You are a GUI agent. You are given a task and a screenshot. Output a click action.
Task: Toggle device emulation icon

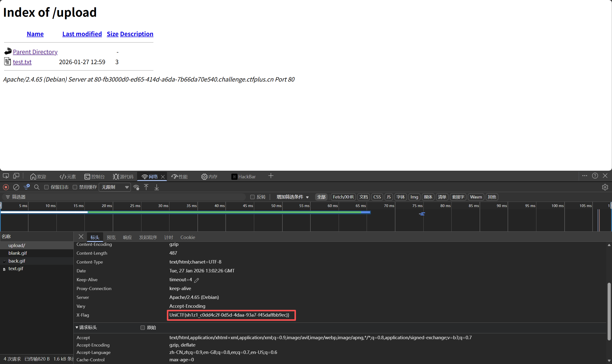click(16, 176)
